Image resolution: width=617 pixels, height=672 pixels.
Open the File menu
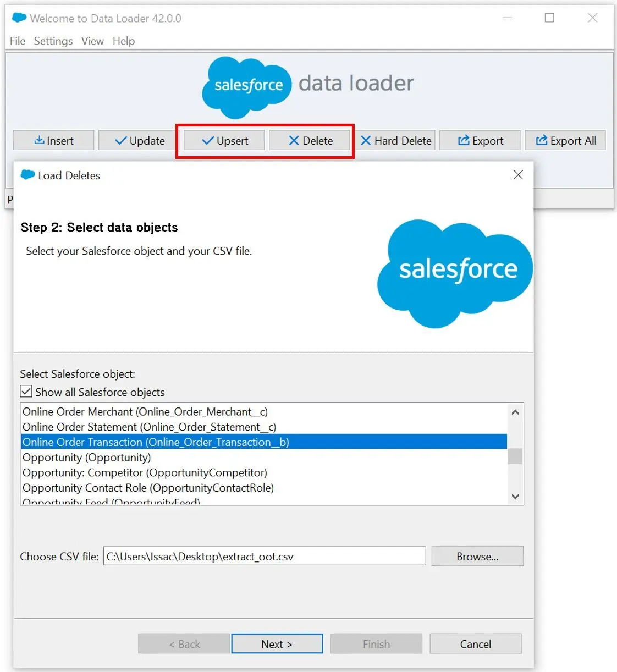[18, 41]
